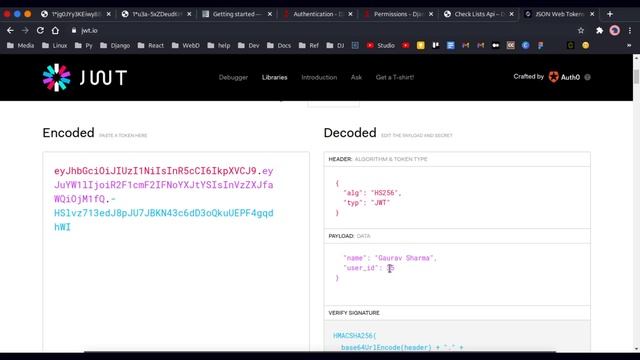Click the browser forward arrow

(25, 31)
